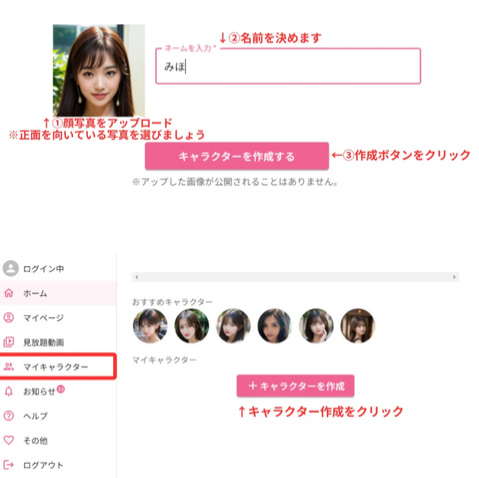This screenshot has width=479, height=478.
Task: Open Home via the house icon
Action: click(9, 293)
